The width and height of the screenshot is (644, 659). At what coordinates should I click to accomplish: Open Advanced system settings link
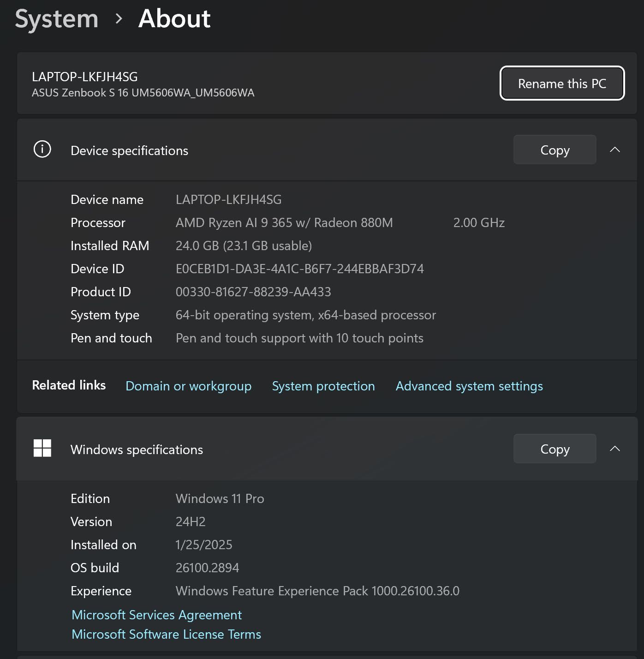(469, 386)
